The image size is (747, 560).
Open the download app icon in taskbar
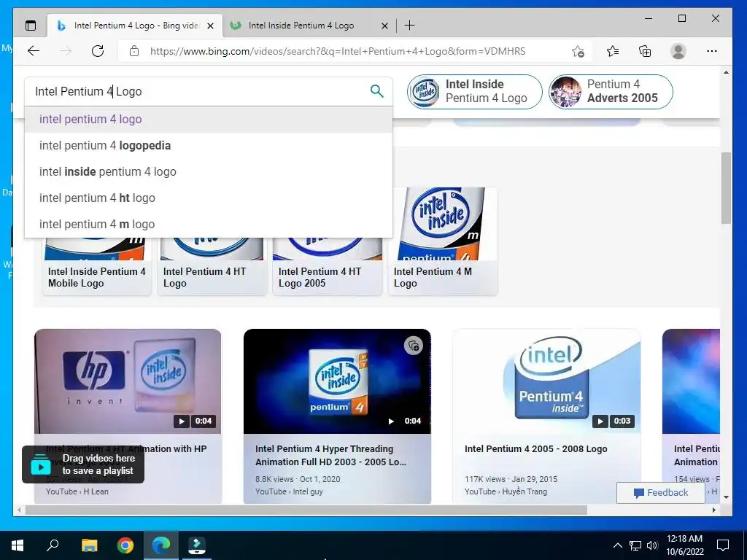click(197, 545)
